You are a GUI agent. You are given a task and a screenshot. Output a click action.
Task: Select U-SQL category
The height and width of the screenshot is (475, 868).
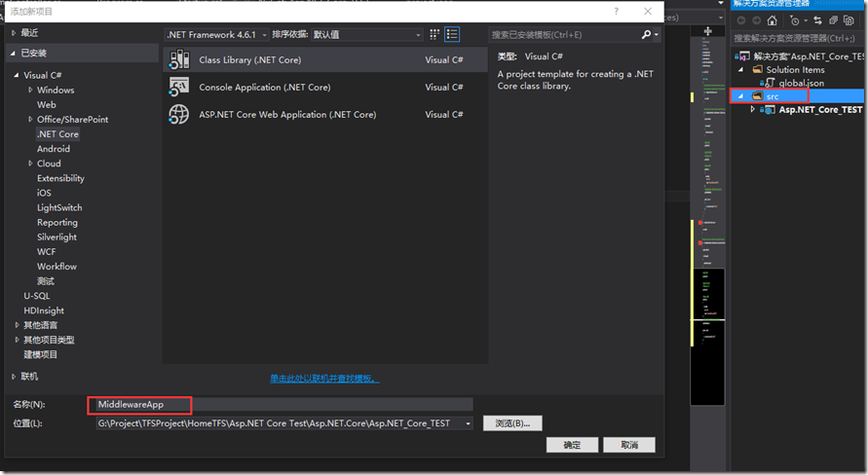pyautogui.click(x=37, y=296)
